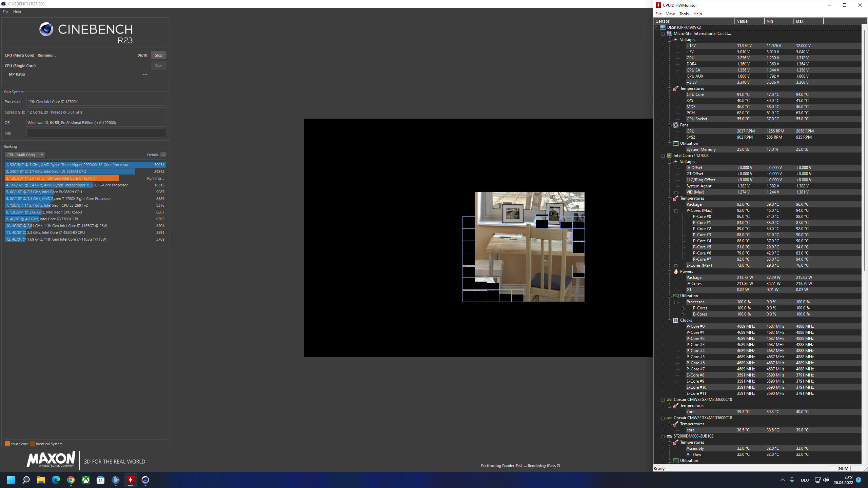868x488 pixels.
Task: Open the Cinebench Help menu
Action: (17, 12)
